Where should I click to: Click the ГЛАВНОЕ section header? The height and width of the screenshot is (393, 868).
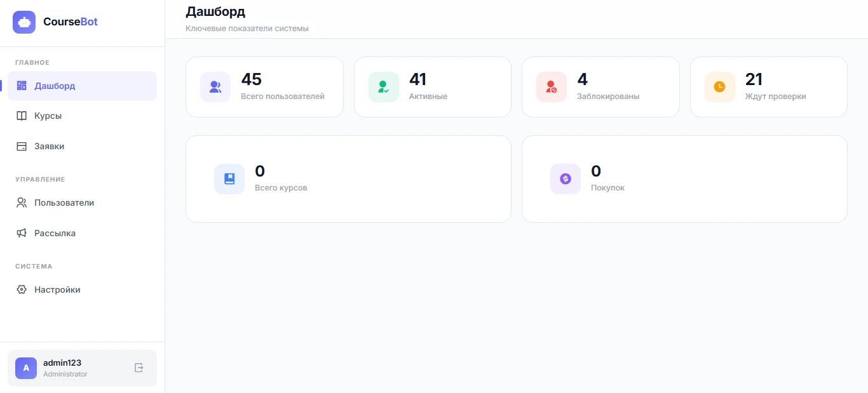coord(32,62)
